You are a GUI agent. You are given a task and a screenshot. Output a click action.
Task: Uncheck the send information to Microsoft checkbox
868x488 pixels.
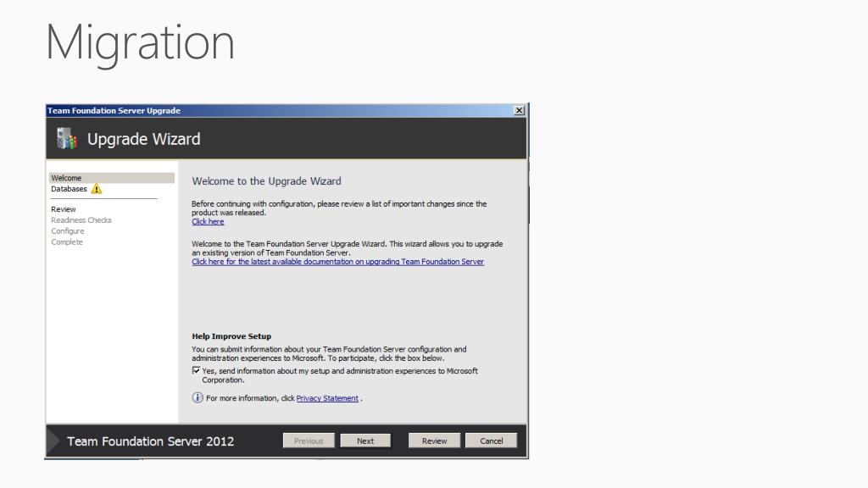(196, 371)
